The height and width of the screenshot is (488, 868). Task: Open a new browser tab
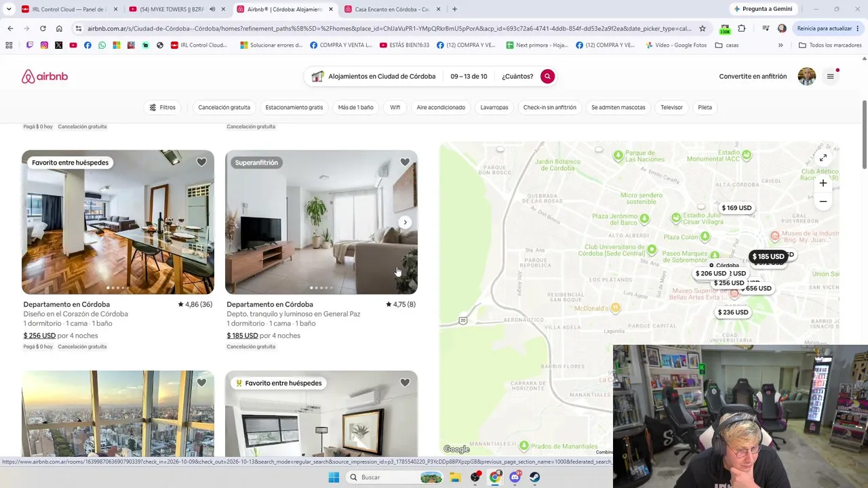coord(454,9)
